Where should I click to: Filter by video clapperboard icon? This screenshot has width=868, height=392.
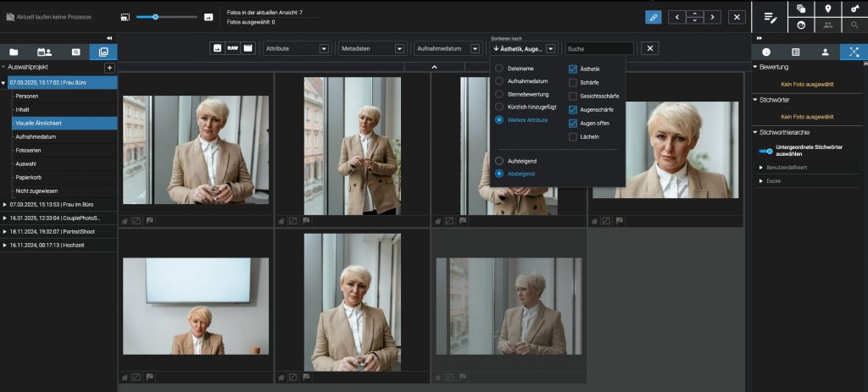click(x=248, y=48)
